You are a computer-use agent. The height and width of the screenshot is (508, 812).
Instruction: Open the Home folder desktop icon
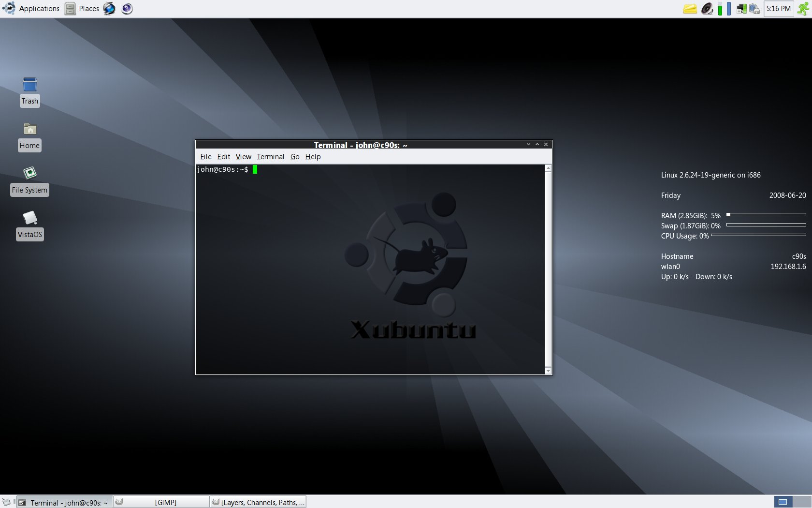pos(30,137)
